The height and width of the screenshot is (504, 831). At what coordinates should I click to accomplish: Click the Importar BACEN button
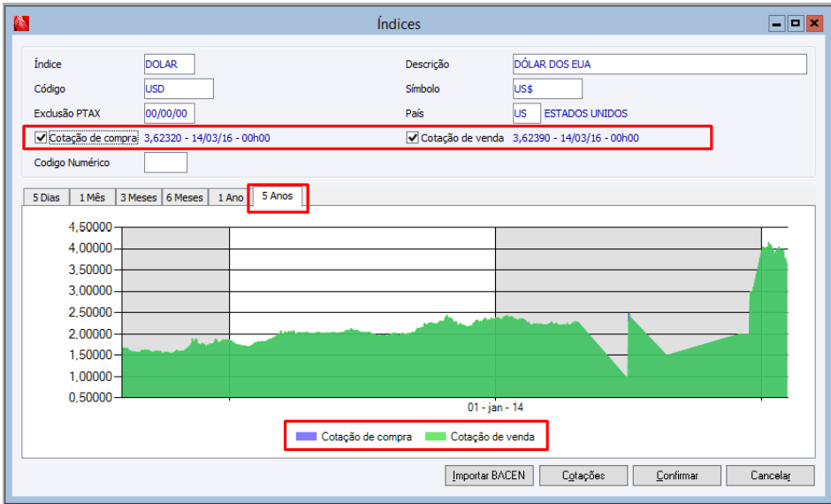tap(489, 476)
